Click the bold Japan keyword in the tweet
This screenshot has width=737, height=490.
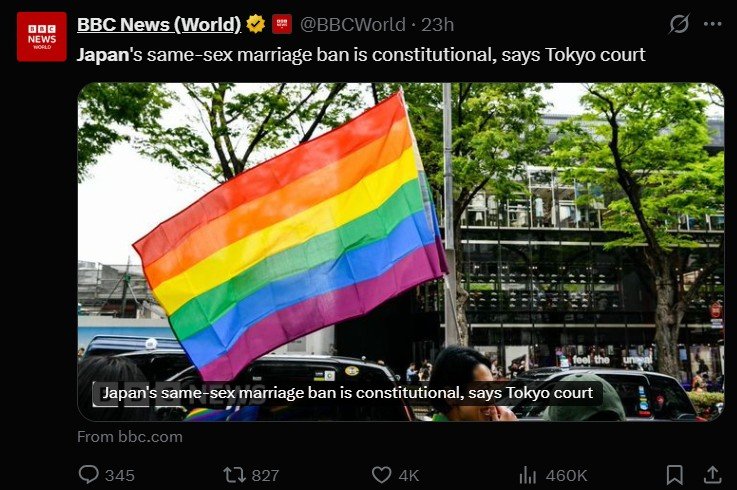tap(103, 55)
